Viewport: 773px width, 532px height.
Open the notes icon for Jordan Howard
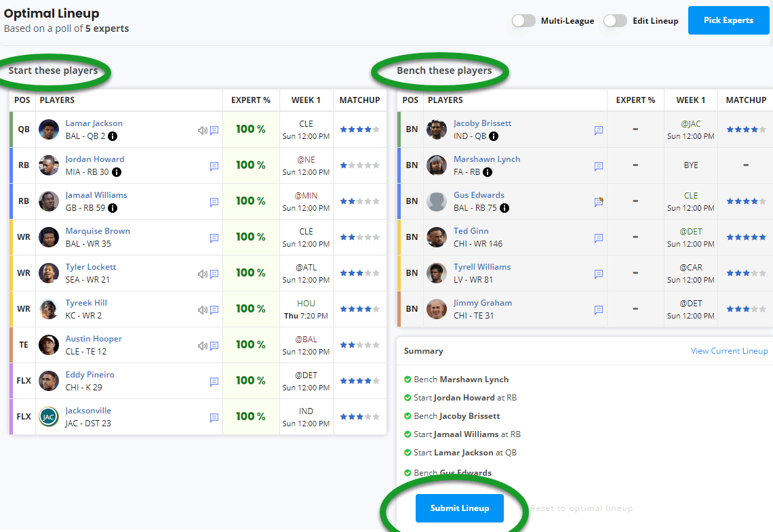coord(214,167)
